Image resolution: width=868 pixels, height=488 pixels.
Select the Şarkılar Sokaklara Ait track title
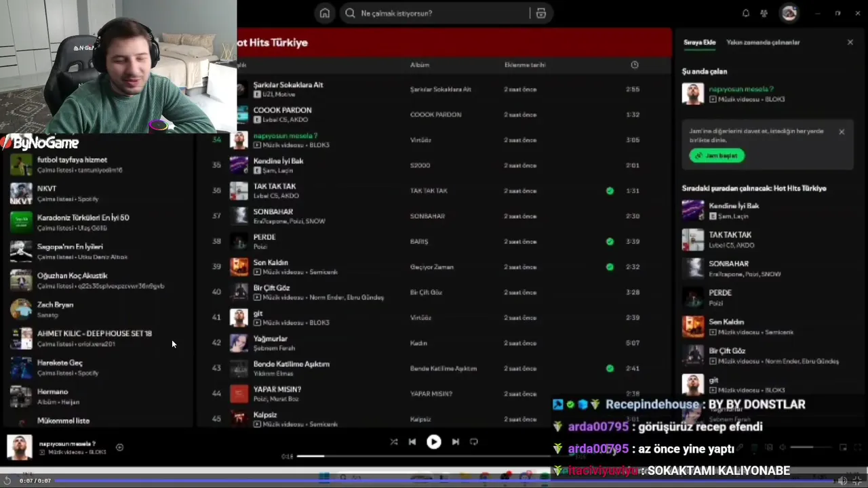288,85
